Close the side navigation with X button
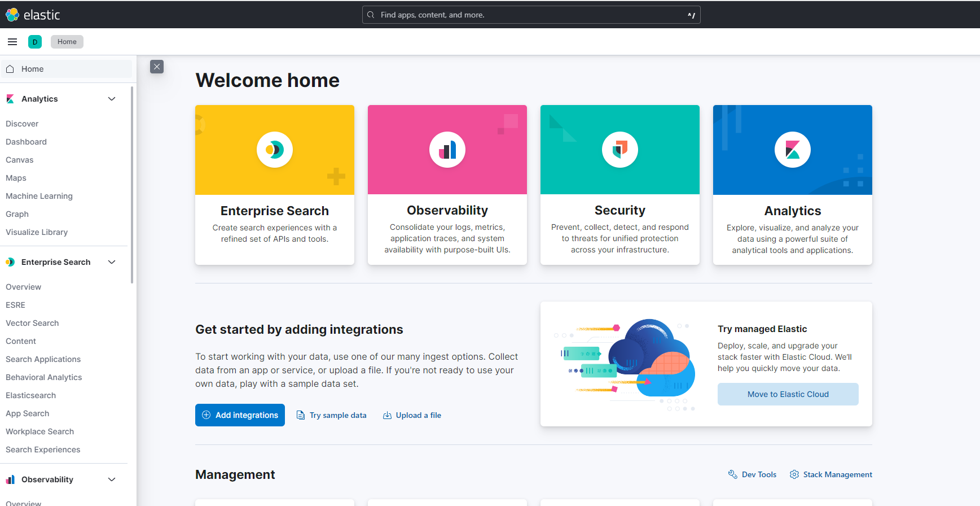 157,67
